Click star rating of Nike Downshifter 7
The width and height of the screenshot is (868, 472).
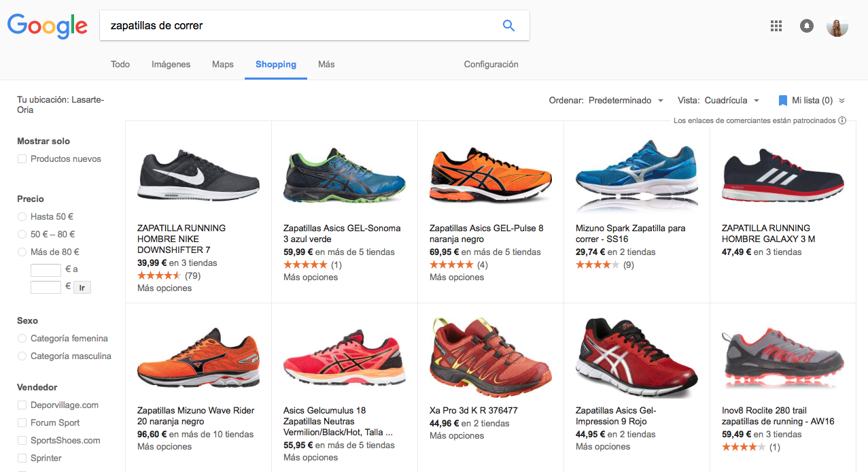(159, 275)
